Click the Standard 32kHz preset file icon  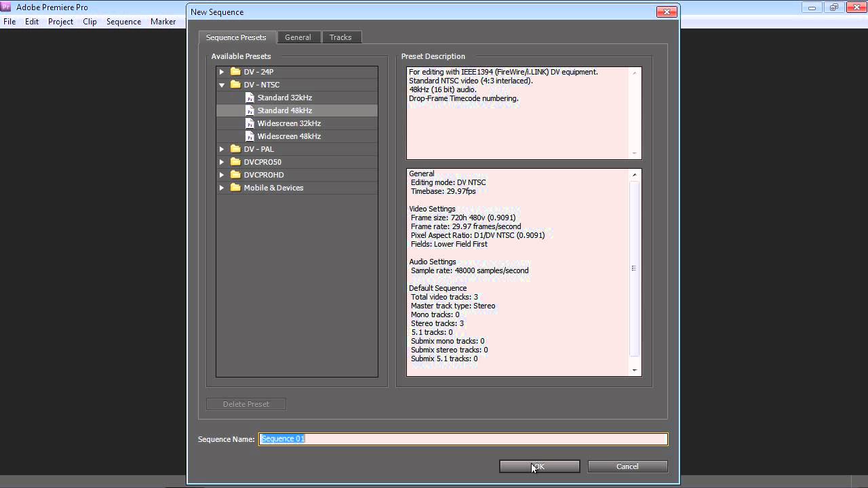(x=250, y=98)
